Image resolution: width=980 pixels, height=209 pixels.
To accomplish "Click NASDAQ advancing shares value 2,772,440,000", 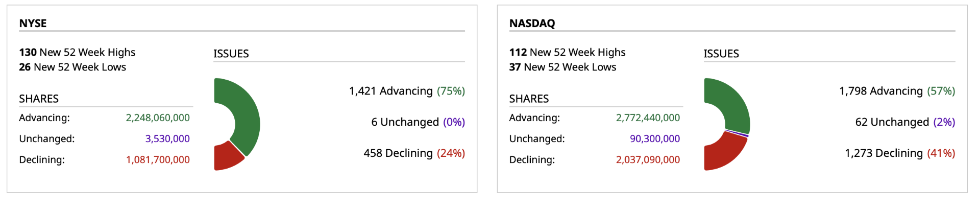I will 648,118.
